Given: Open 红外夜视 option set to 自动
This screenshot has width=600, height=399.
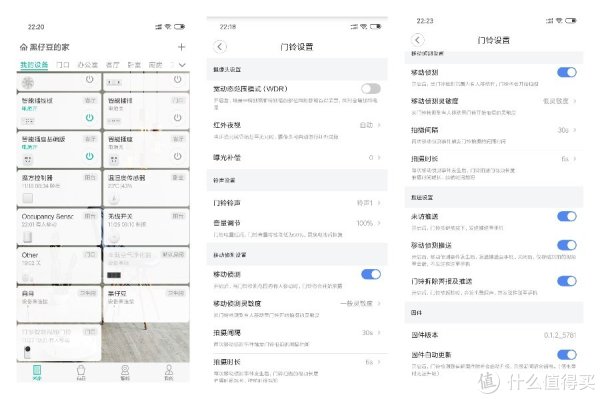Looking at the screenshot, I should pos(297,130).
